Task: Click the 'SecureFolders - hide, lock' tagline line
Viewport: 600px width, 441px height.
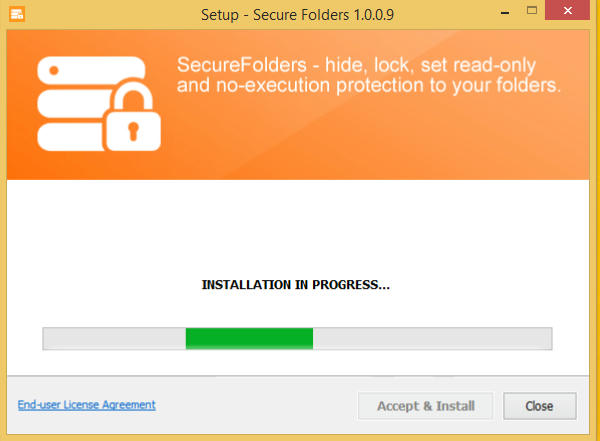Action: click(356, 65)
